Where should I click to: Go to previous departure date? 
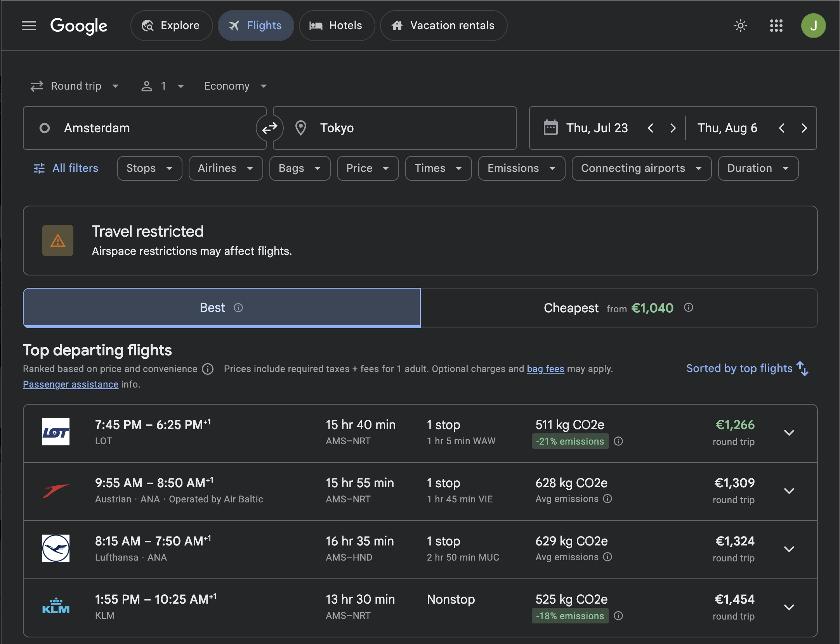pyautogui.click(x=651, y=128)
